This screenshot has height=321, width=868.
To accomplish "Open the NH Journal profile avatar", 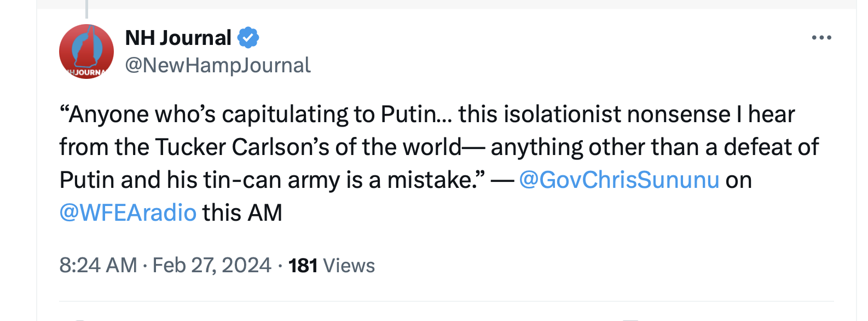I will pyautogui.click(x=86, y=51).
